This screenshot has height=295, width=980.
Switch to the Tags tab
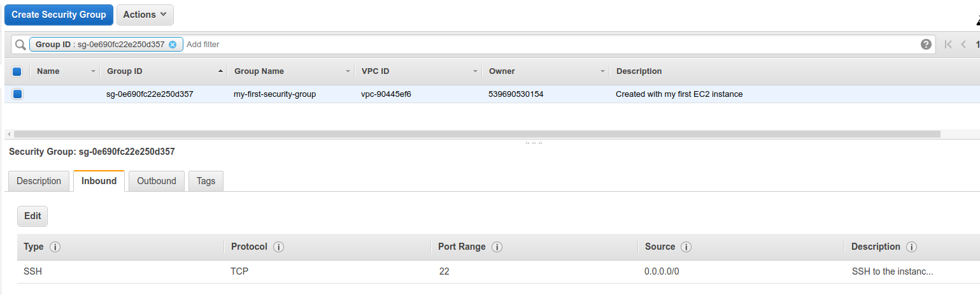point(206,181)
